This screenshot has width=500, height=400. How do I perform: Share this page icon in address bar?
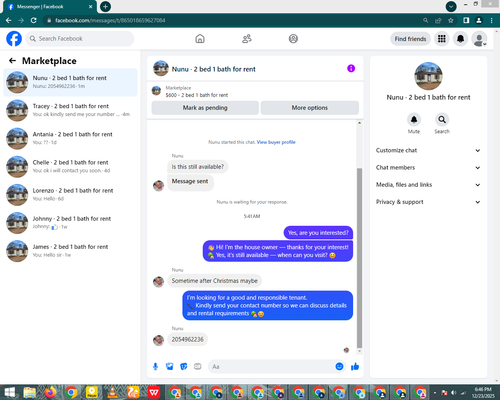click(438, 20)
